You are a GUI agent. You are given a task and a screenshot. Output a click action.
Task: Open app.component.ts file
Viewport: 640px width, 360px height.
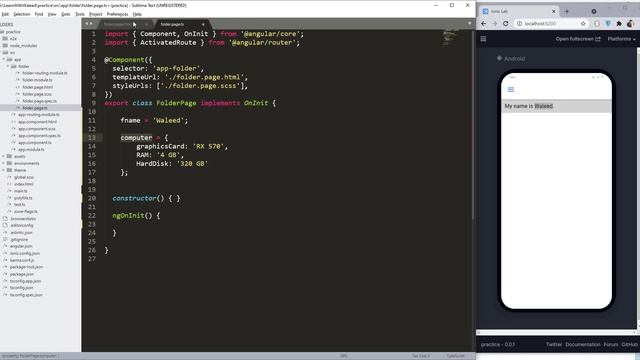point(35,142)
